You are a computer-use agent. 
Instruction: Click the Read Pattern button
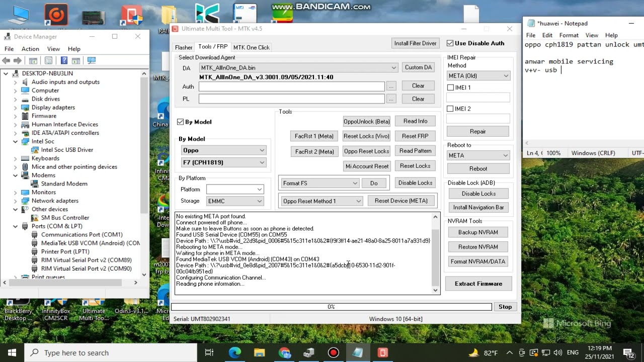pos(415,151)
